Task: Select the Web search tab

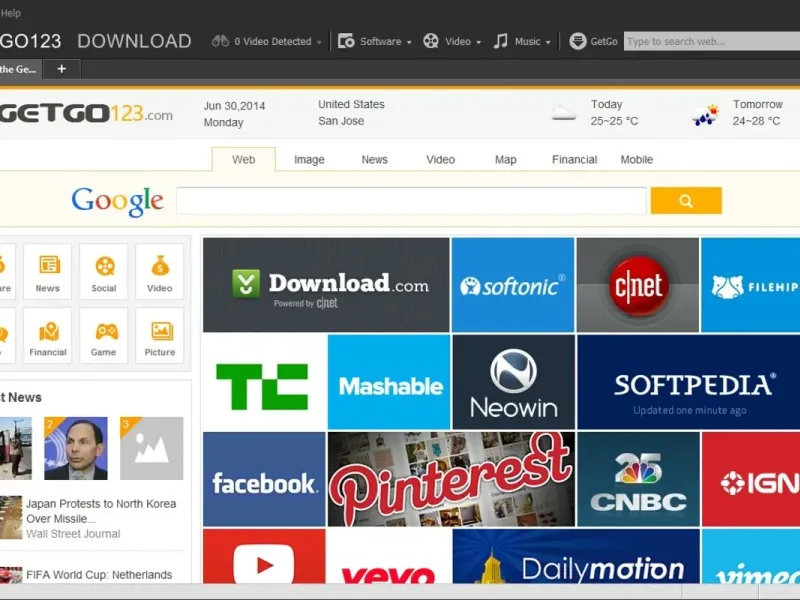Action: (243, 159)
